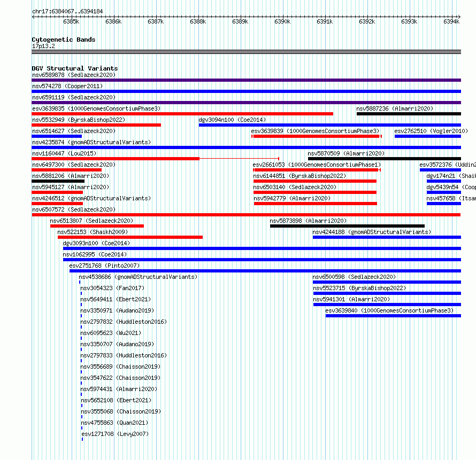Click nsv3547622 (Chaisson2019) label
Viewport: 476px width, 460px height.
120,378
